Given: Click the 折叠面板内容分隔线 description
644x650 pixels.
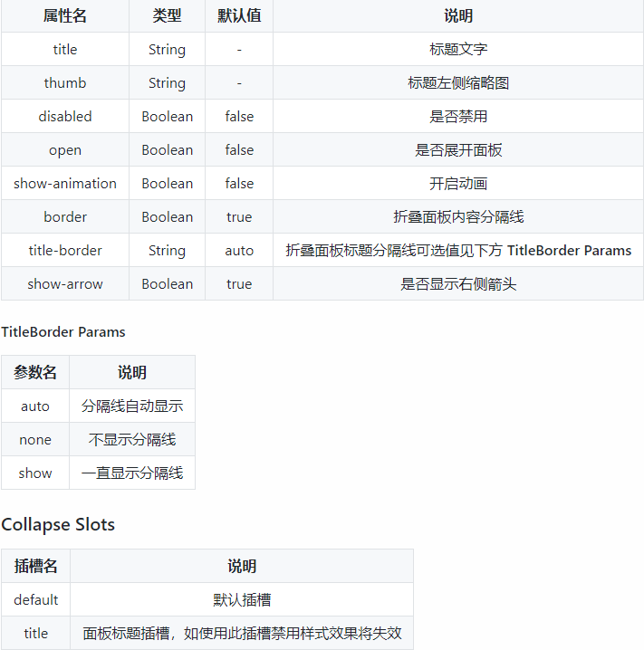Looking at the screenshot, I should pos(458,216).
